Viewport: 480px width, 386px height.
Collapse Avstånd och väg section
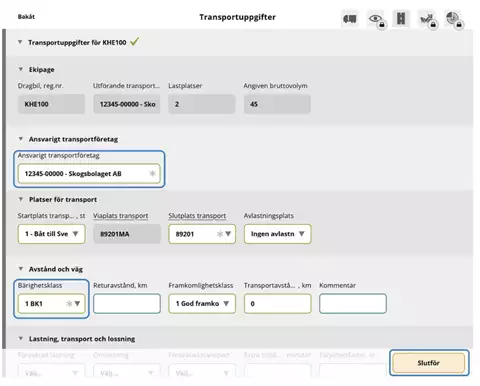coord(21,269)
